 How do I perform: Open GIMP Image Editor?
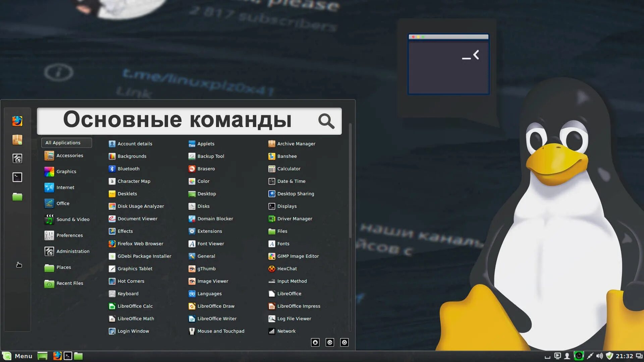click(298, 256)
